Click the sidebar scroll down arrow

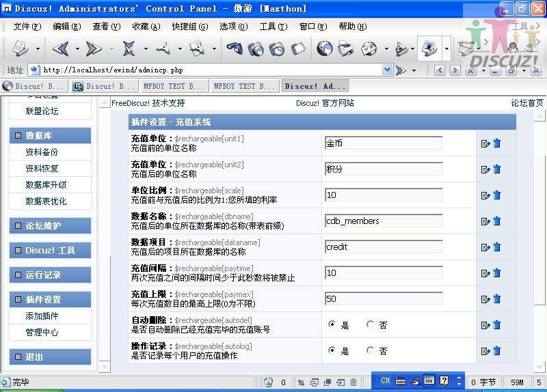pos(105,367)
